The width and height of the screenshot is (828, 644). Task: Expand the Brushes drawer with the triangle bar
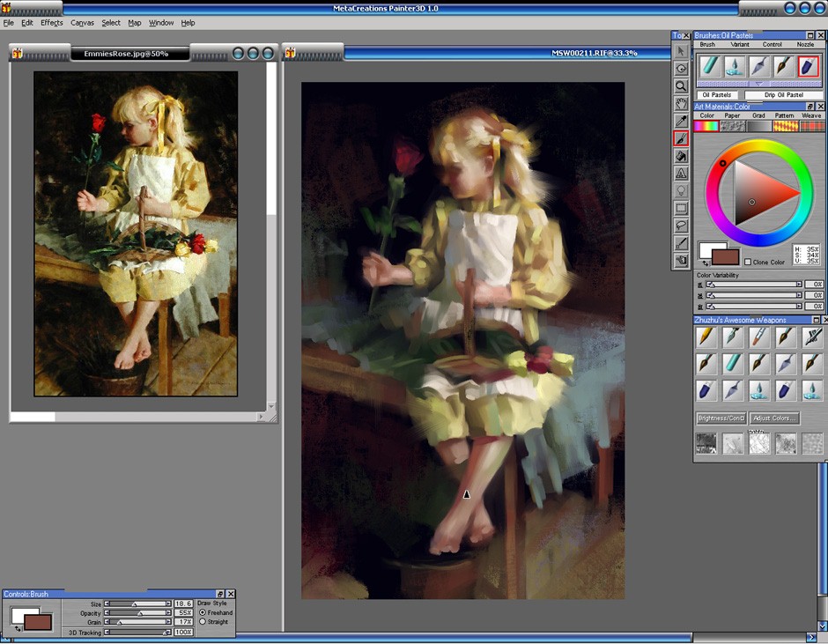click(x=759, y=84)
